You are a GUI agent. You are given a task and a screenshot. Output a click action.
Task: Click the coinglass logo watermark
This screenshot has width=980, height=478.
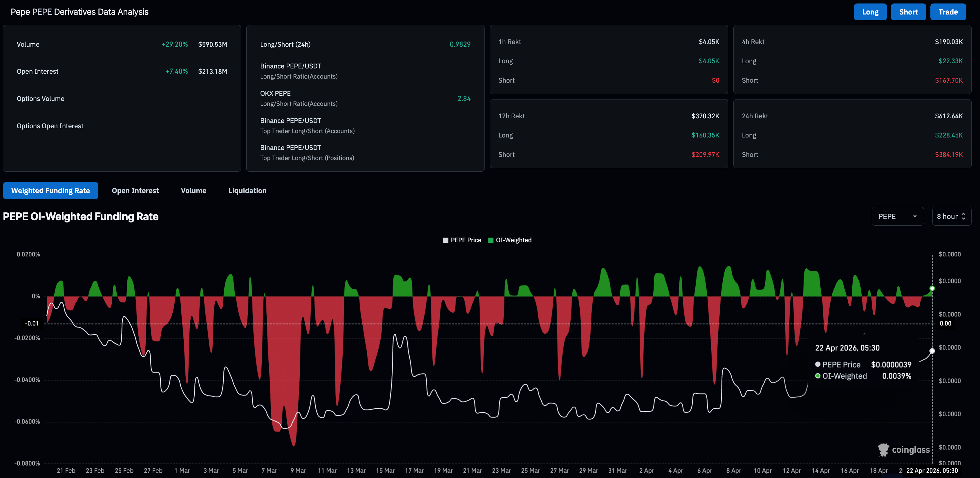pyautogui.click(x=904, y=450)
